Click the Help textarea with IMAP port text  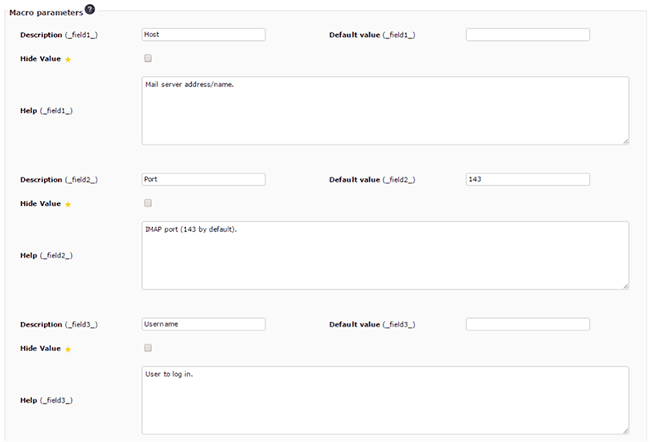pos(386,255)
